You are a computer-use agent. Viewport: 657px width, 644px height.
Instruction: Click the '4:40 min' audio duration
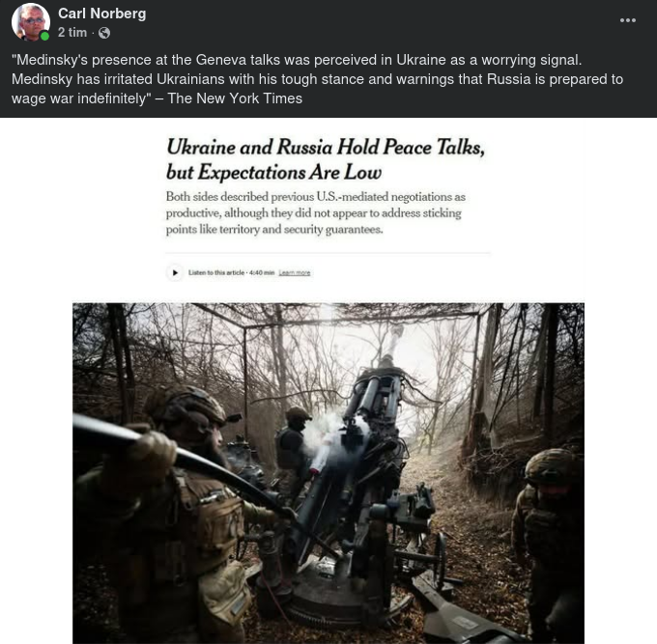pos(262,272)
